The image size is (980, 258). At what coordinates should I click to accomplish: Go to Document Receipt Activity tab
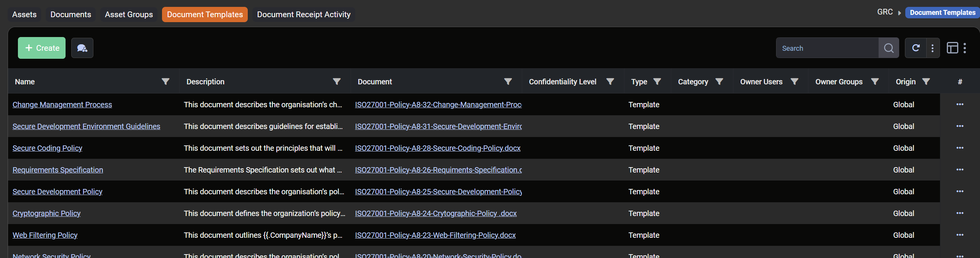(303, 15)
